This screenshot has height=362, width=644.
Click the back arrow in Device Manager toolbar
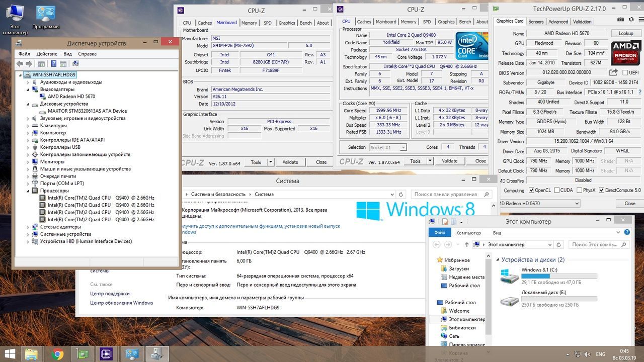pos(20,64)
